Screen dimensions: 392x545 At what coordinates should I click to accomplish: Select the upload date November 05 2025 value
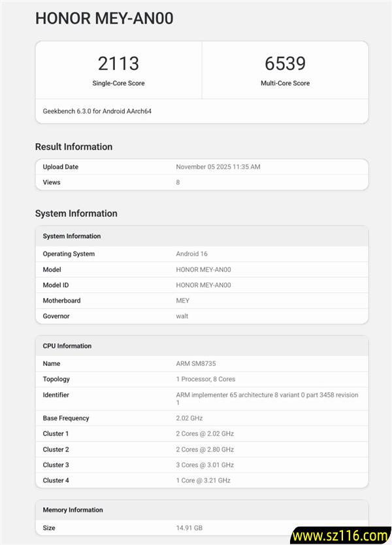coord(218,167)
